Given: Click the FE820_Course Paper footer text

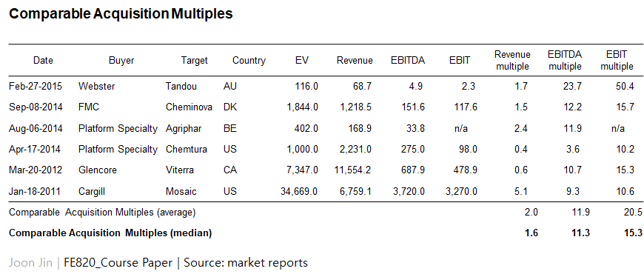Looking at the screenshot, I should (118, 263).
